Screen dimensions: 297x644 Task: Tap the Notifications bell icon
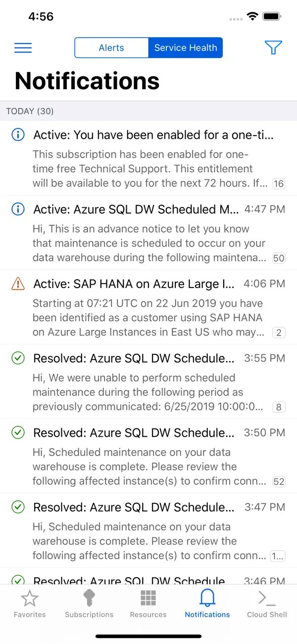pos(207,599)
